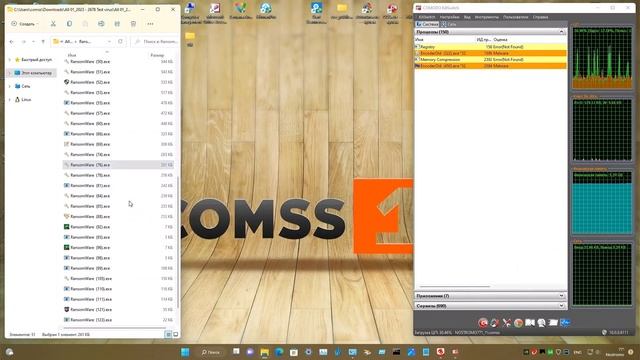Select Linux in the navigation pane
The height and width of the screenshot is (360, 640).
[x=23, y=100]
